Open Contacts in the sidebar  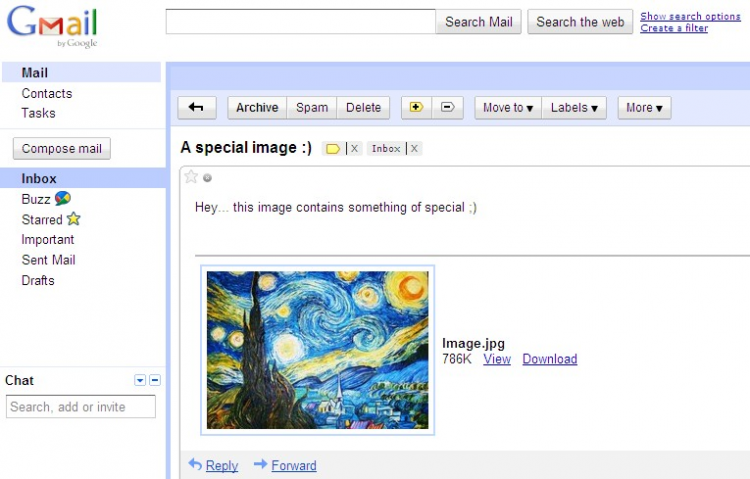pyautogui.click(x=47, y=93)
